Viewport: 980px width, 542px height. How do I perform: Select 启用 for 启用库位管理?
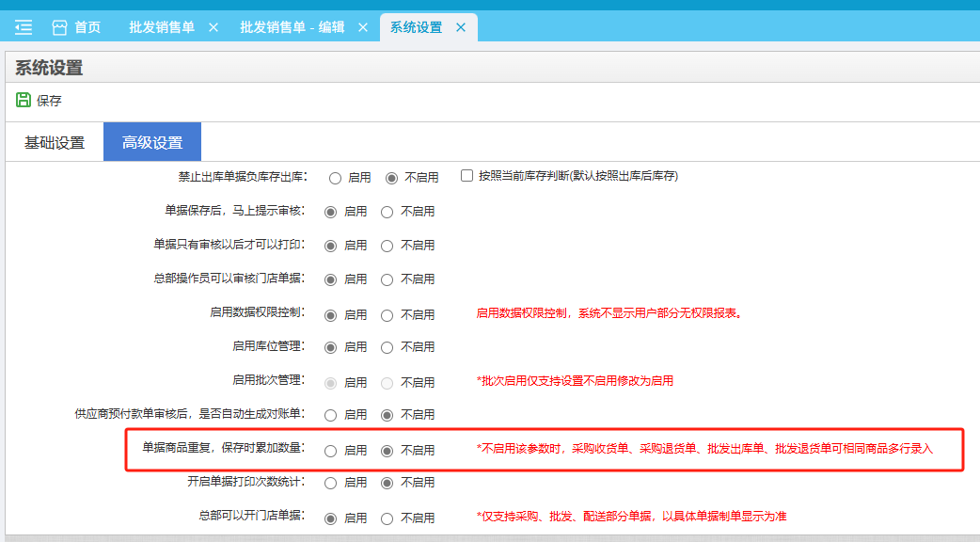tap(331, 347)
